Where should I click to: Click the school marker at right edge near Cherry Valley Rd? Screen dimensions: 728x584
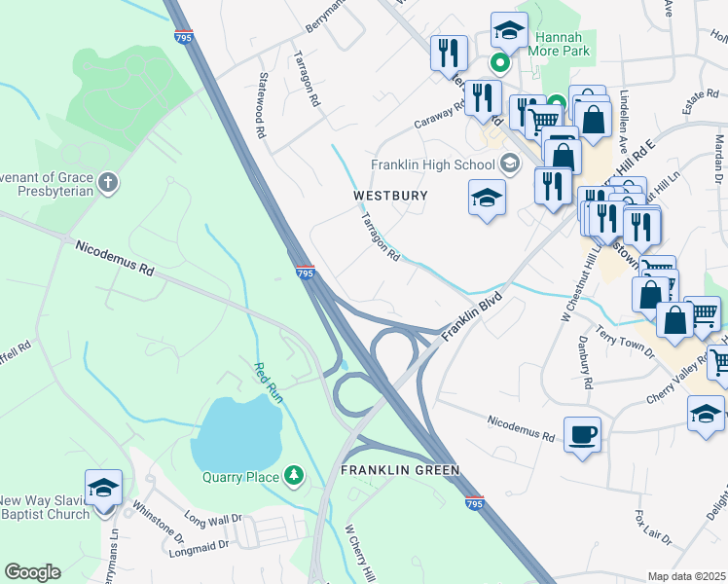(x=706, y=415)
